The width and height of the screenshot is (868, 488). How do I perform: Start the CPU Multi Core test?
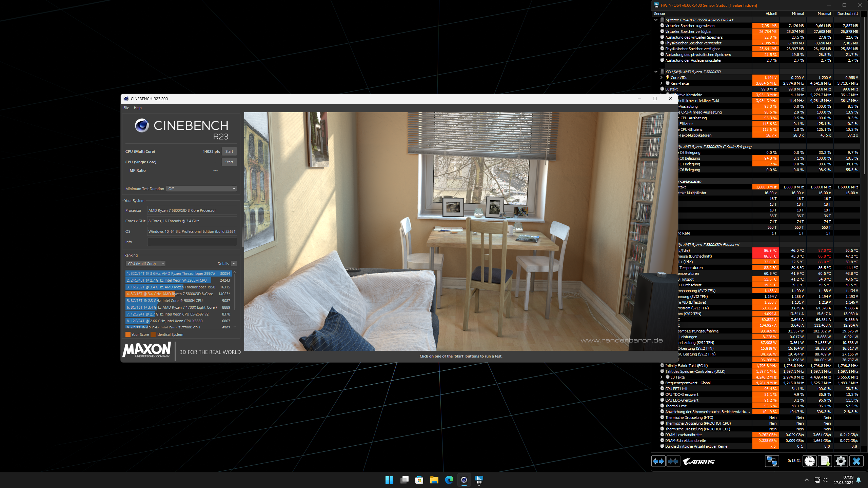(x=229, y=151)
